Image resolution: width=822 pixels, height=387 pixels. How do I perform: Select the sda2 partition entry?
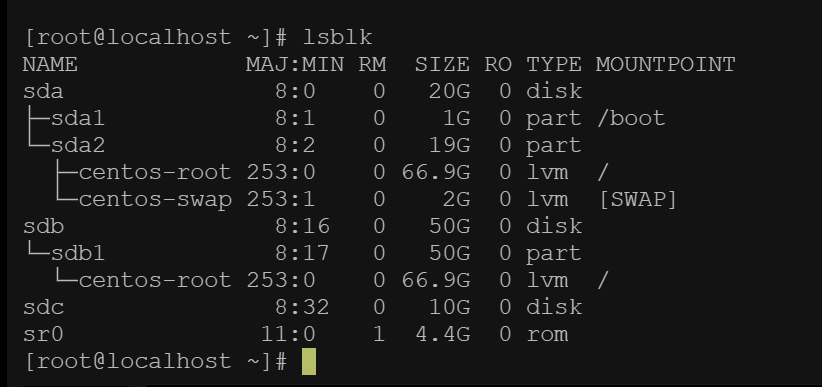coord(78,146)
